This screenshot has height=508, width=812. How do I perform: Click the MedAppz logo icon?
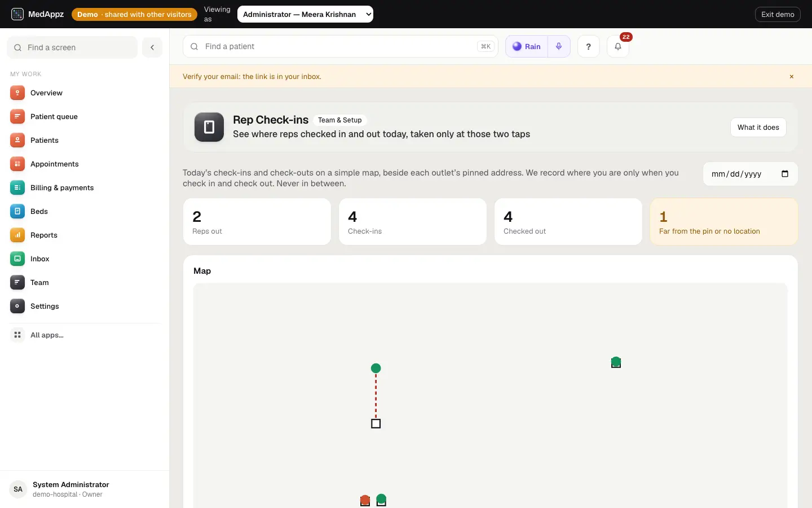click(x=17, y=14)
